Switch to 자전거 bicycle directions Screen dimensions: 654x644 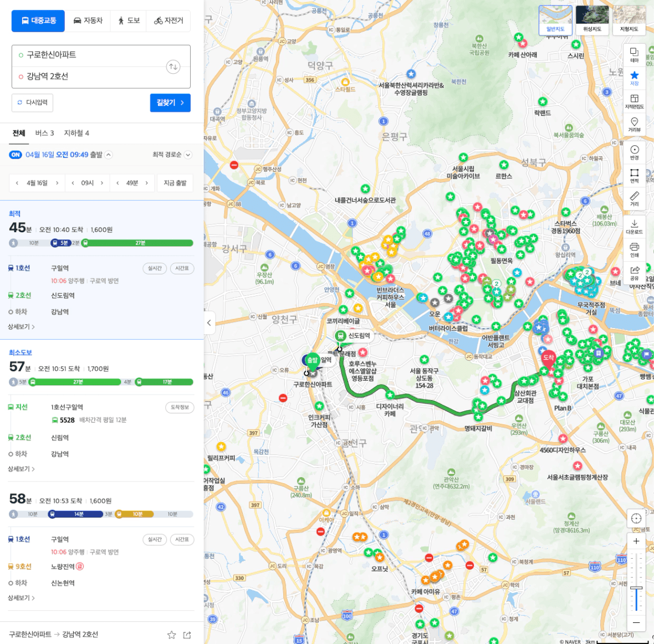tap(168, 21)
